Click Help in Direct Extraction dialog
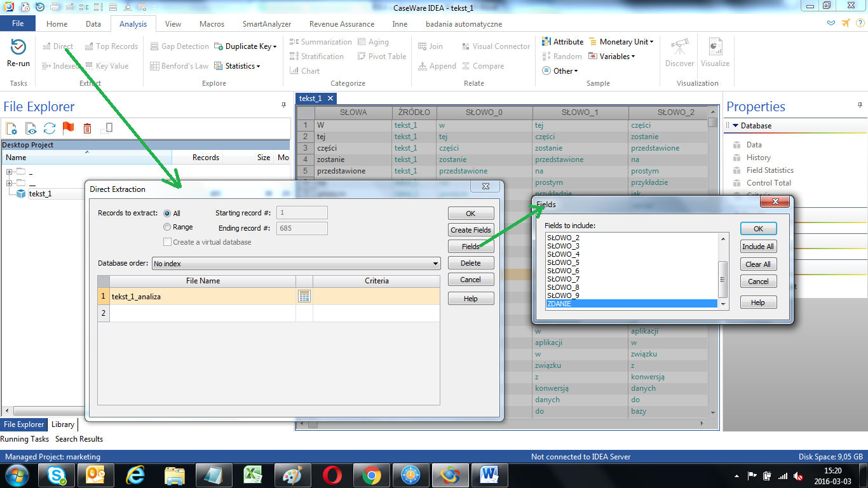 [x=470, y=299]
